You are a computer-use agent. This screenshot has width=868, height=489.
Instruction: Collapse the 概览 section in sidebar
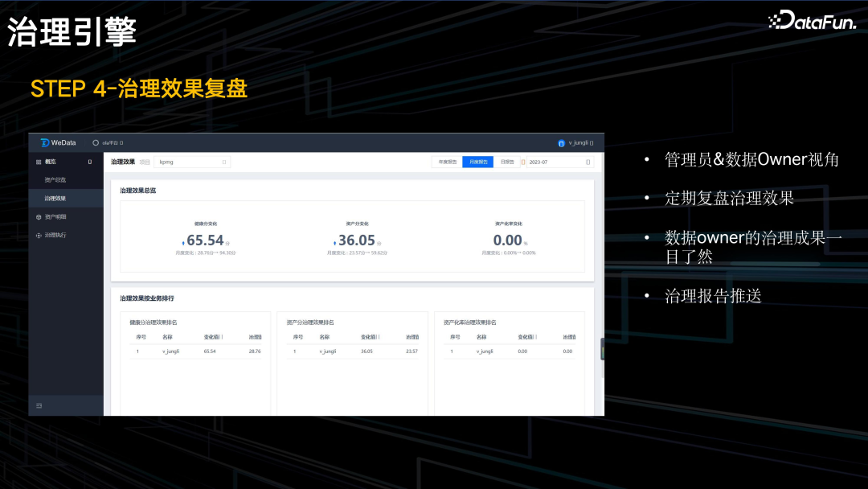click(x=89, y=162)
